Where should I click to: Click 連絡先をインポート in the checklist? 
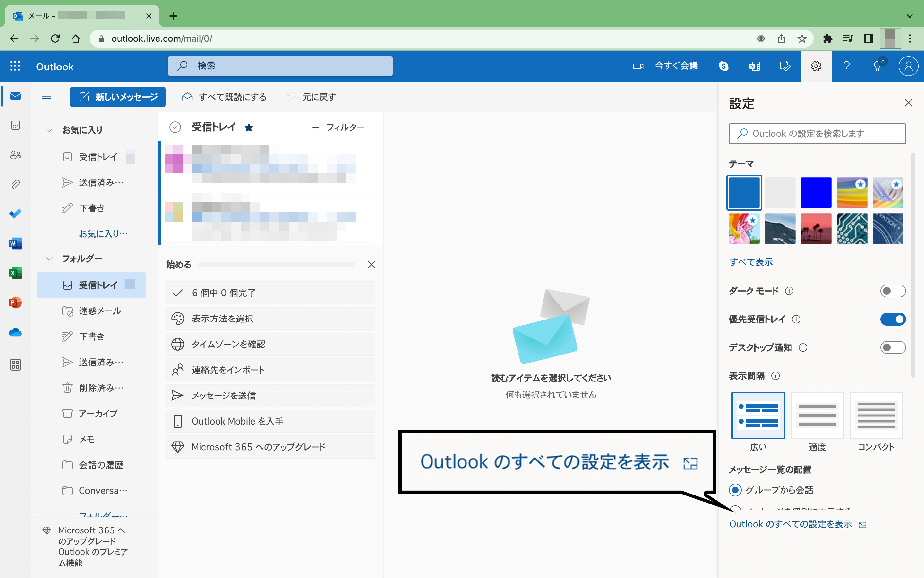coord(271,370)
